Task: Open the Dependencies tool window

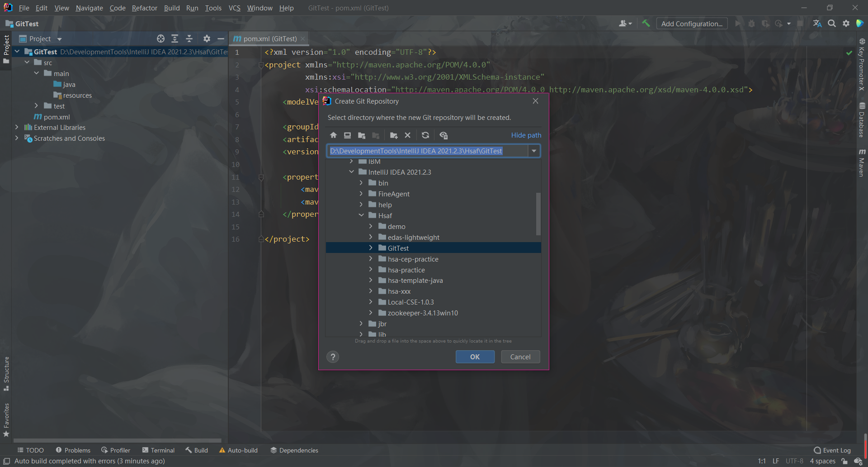Action: tap(294, 450)
